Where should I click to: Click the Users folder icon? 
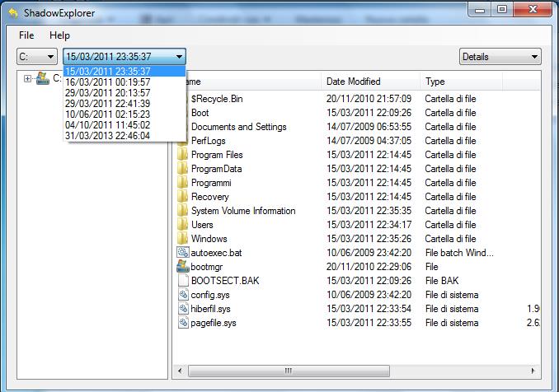pyautogui.click(x=182, y=225)
